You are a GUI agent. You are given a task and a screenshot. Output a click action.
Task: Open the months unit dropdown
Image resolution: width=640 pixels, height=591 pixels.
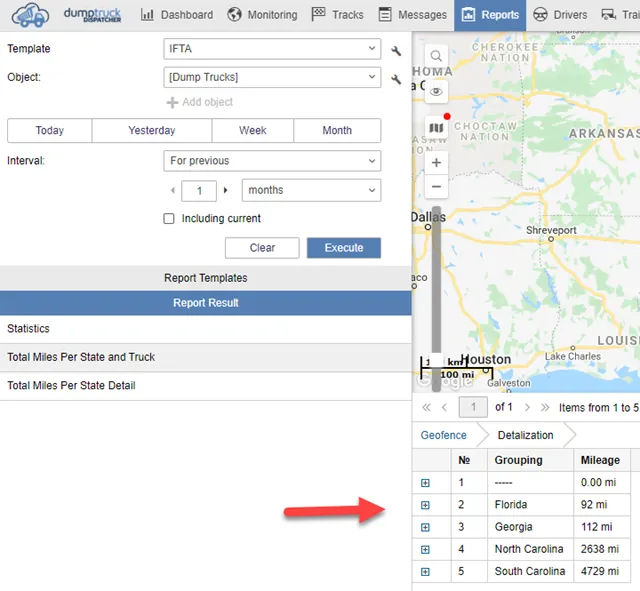(x=311, y=190)
